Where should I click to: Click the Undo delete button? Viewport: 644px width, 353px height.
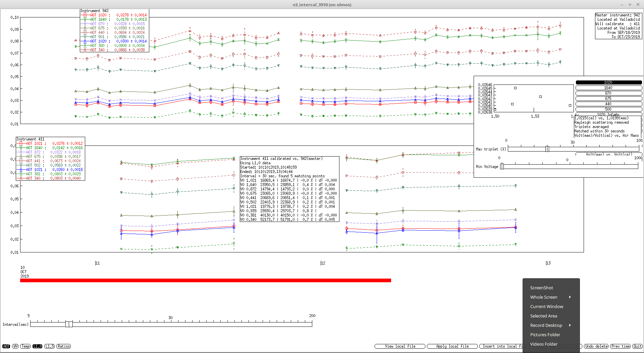tap(596, 346)
